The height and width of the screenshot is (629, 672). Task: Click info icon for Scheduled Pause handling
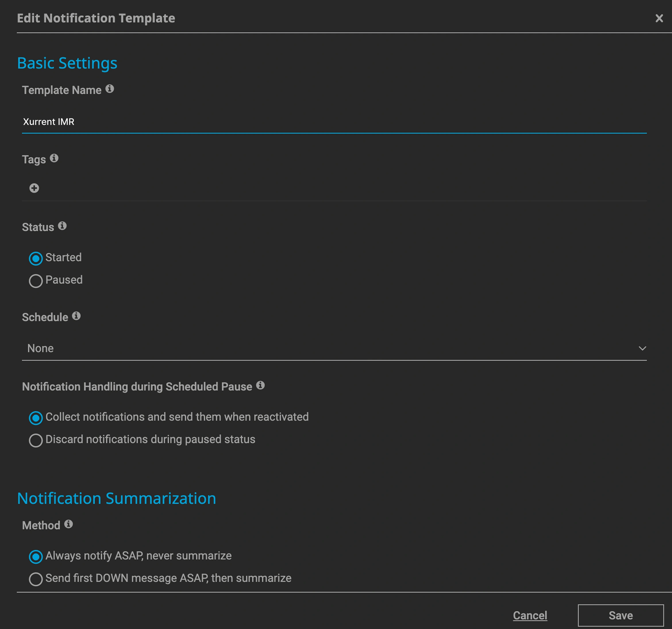point(260,385)
